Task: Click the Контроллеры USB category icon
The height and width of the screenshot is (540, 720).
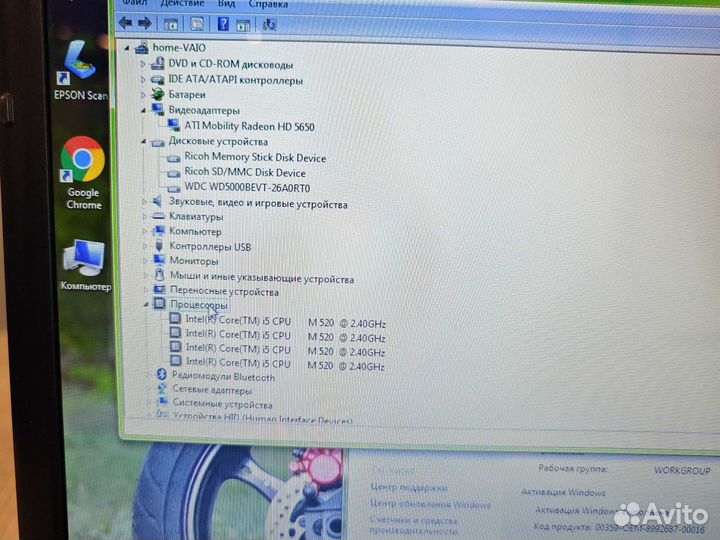Action: pos(159,246)
